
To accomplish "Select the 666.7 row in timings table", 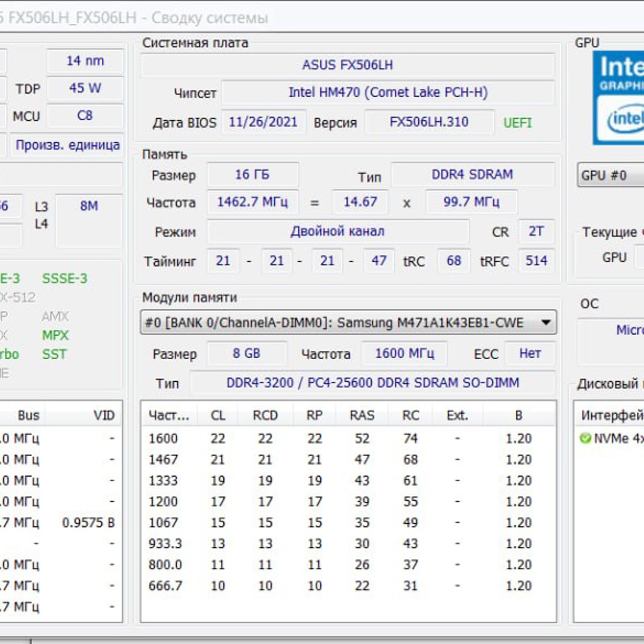I will 348,586.
